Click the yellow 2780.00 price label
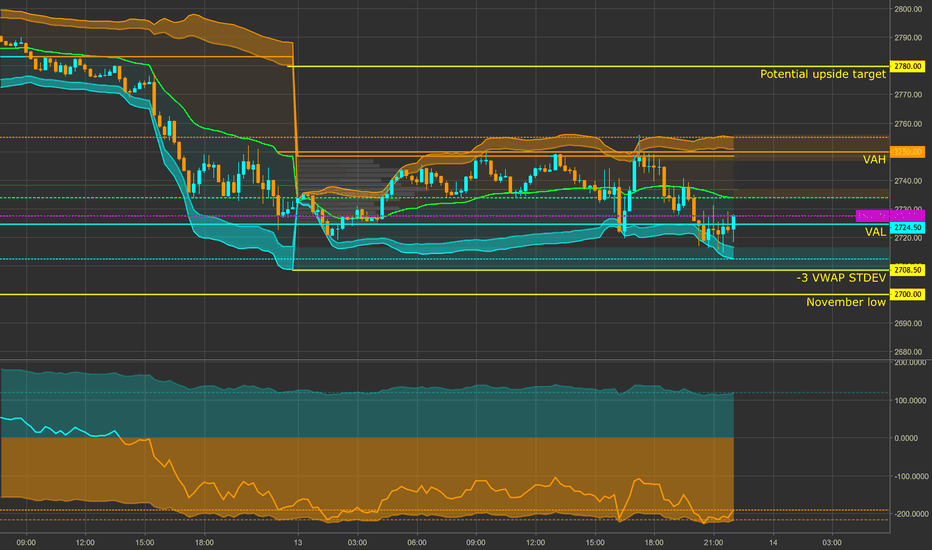This screenshot has height=550, width=932. 907,66
